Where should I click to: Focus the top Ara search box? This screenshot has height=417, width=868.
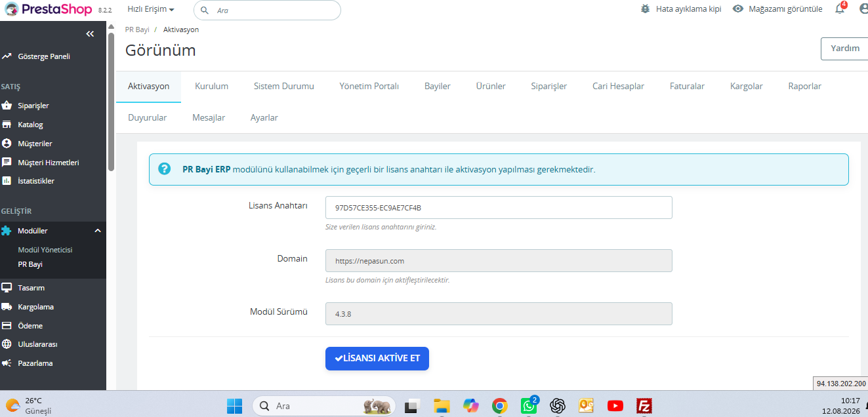267,10
